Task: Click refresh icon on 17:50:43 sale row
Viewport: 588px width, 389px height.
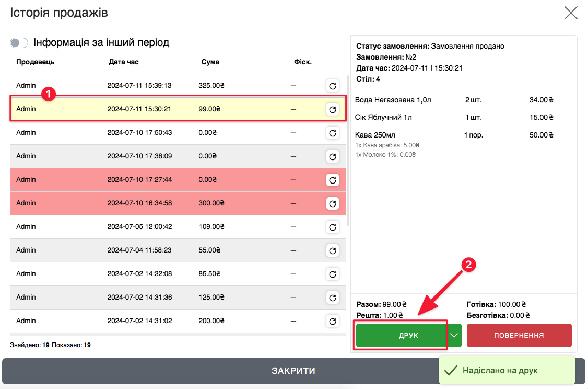Action: pos(332,133)
